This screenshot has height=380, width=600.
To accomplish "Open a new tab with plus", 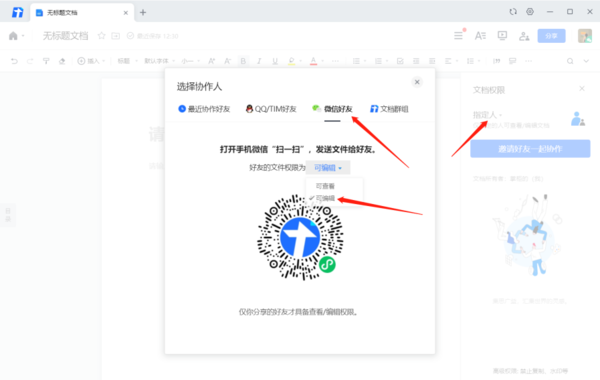I will [143, 13].
